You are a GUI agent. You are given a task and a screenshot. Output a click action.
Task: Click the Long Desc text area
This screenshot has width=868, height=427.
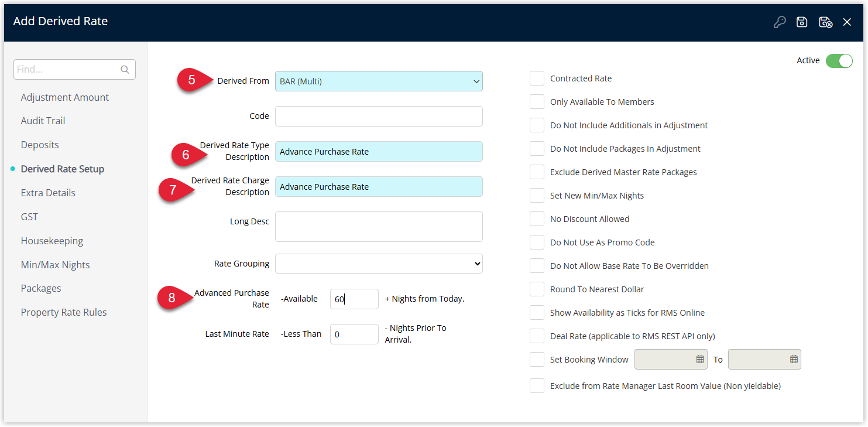(x=379, y=227)
